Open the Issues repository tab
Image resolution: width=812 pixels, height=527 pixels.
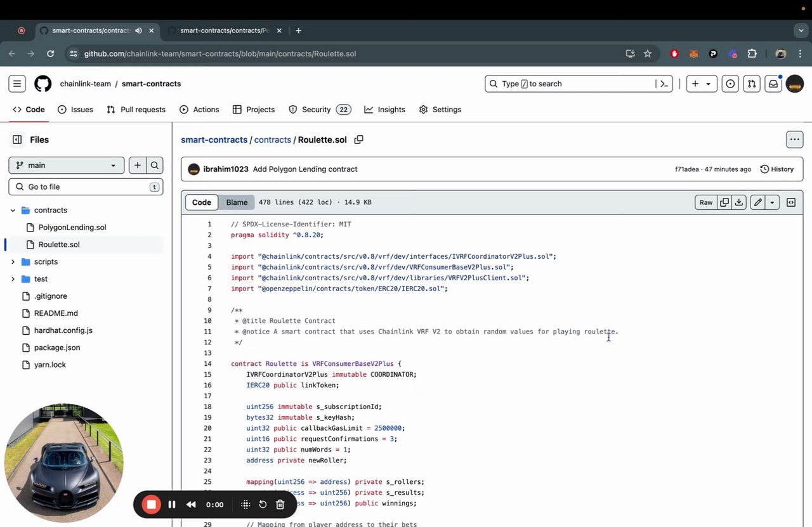click(x=75, y=110)
